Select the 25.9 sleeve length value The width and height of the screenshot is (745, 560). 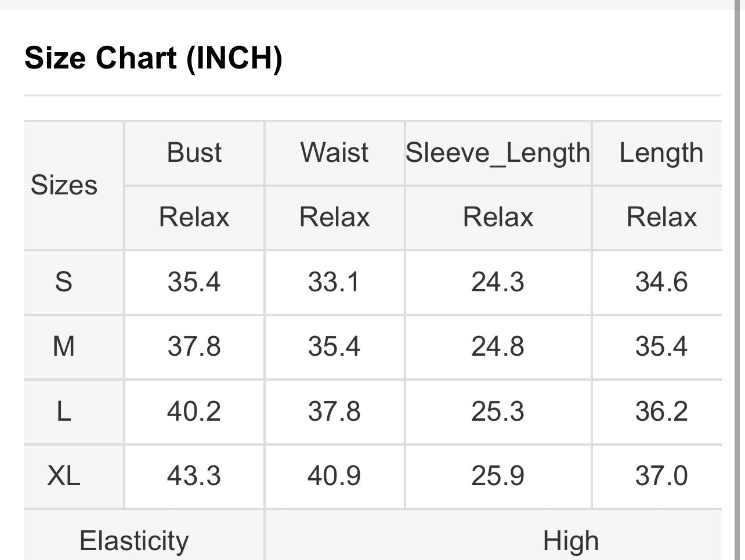pyautogui.click(x=498, y=476)
